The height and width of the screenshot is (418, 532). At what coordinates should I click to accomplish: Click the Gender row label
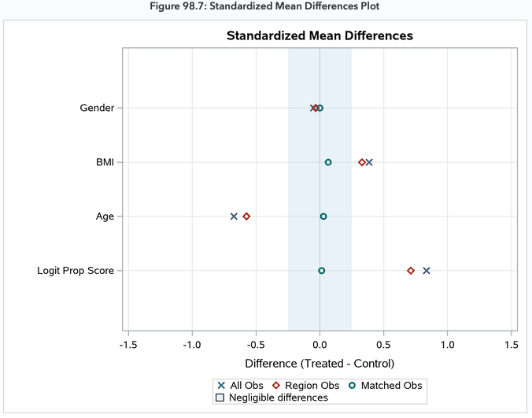pos(97,108)
